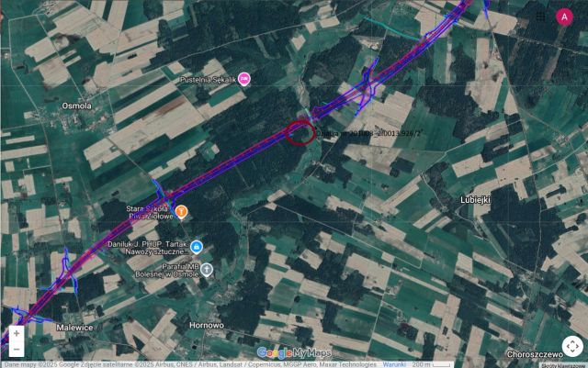Click the Hornowo village label
Image resolution: width=588 pixels, height=368 pixels.
pos(207,325)
